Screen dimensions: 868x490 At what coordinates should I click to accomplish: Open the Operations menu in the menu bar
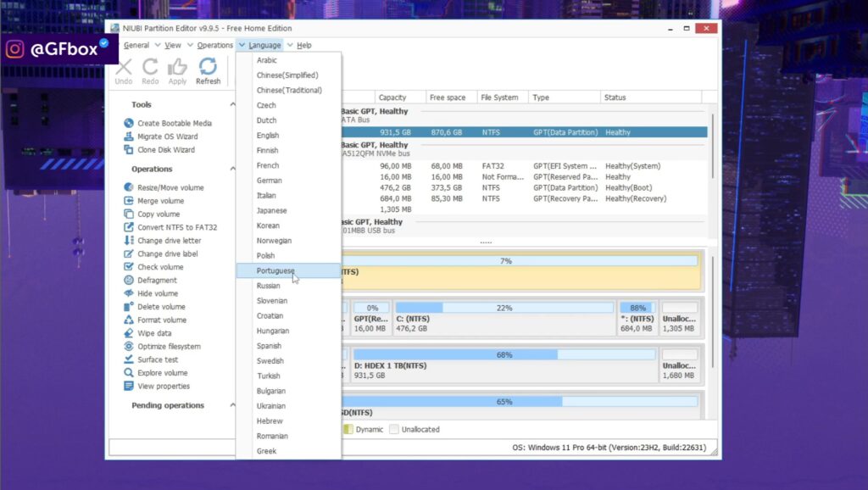click(x=214, y=46)
